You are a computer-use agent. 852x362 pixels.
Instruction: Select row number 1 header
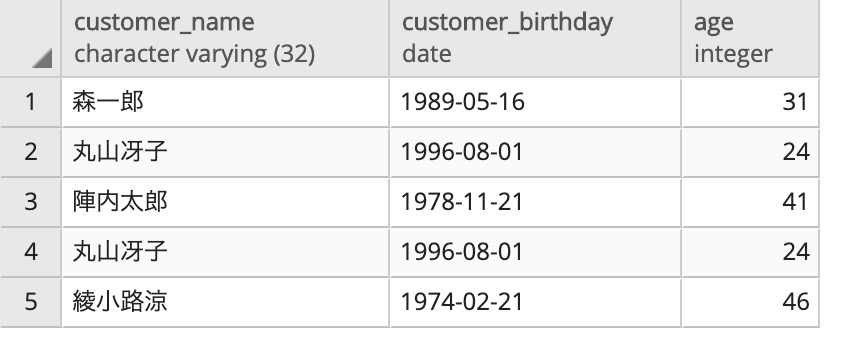point(30,102)
